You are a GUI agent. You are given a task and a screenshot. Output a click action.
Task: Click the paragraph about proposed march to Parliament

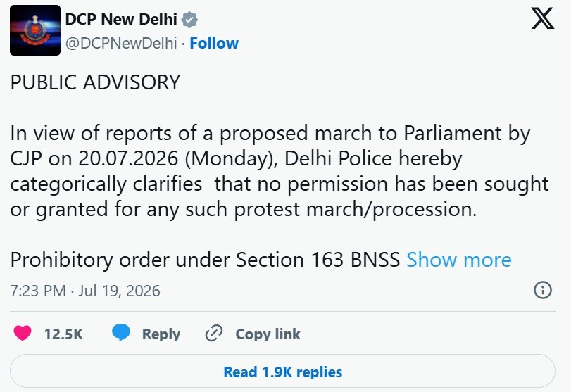click(x=280, y=171)
